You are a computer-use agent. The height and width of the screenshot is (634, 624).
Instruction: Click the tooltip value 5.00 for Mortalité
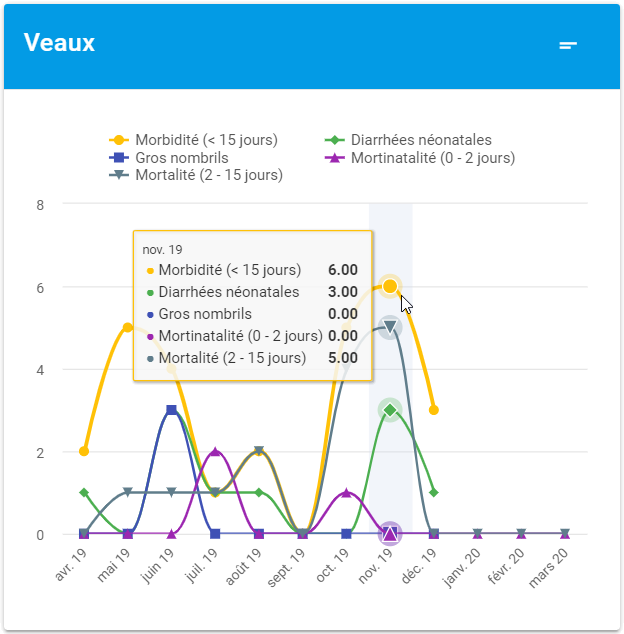[x=343, y=357]
